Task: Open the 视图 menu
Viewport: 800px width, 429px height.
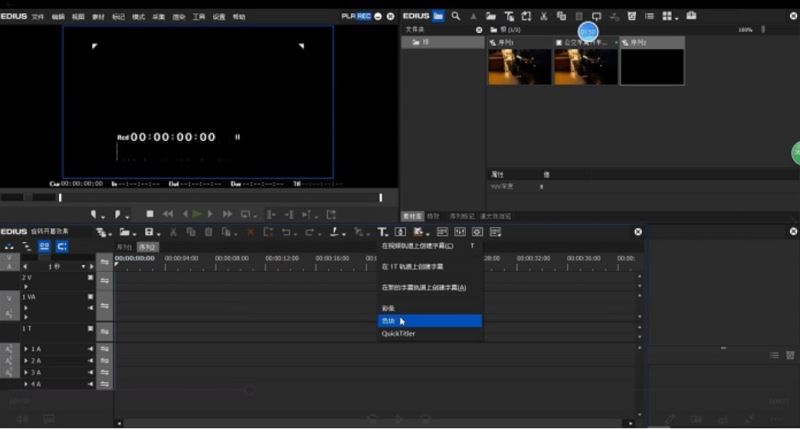Action: pos(78,17)
